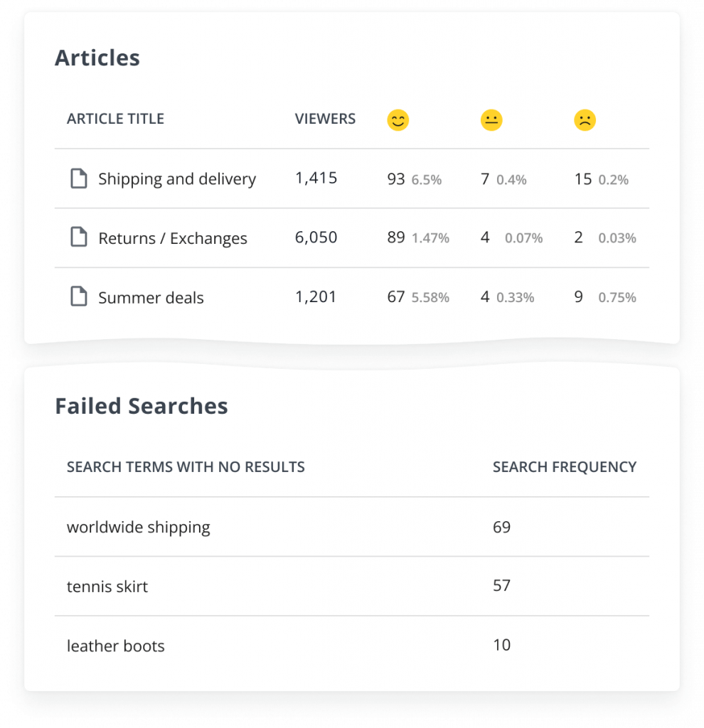Sort by the ARTICLE TITLE column header

pyautogui.click(x=116, y=119)
